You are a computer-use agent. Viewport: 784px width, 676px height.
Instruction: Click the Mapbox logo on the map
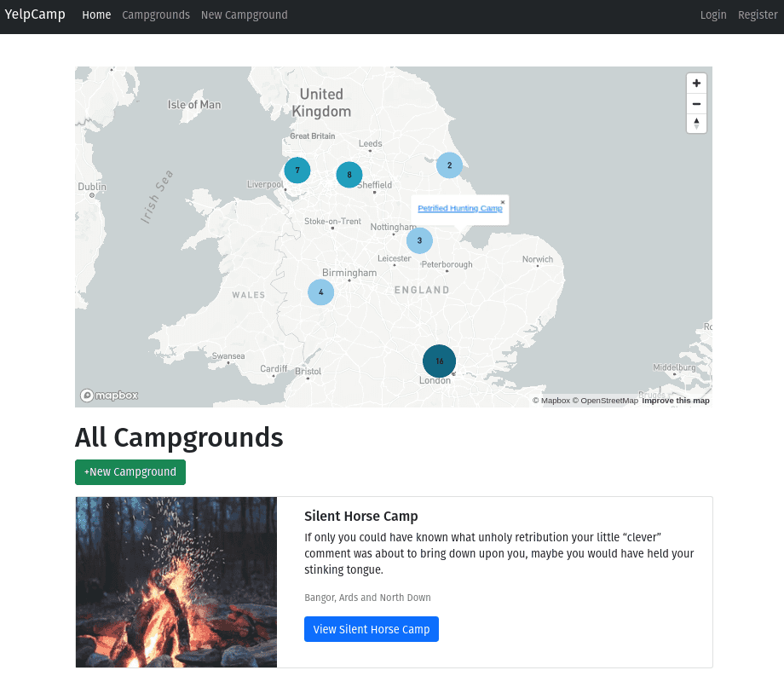click(109, 396)
